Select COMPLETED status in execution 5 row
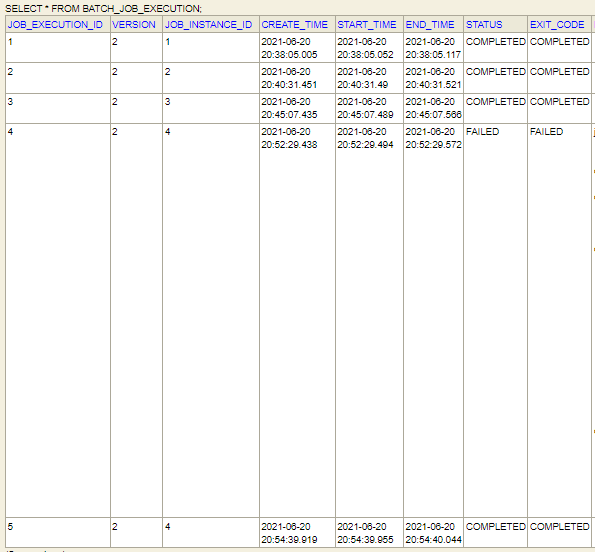The image size is (595, 552). tap(496, 533)
